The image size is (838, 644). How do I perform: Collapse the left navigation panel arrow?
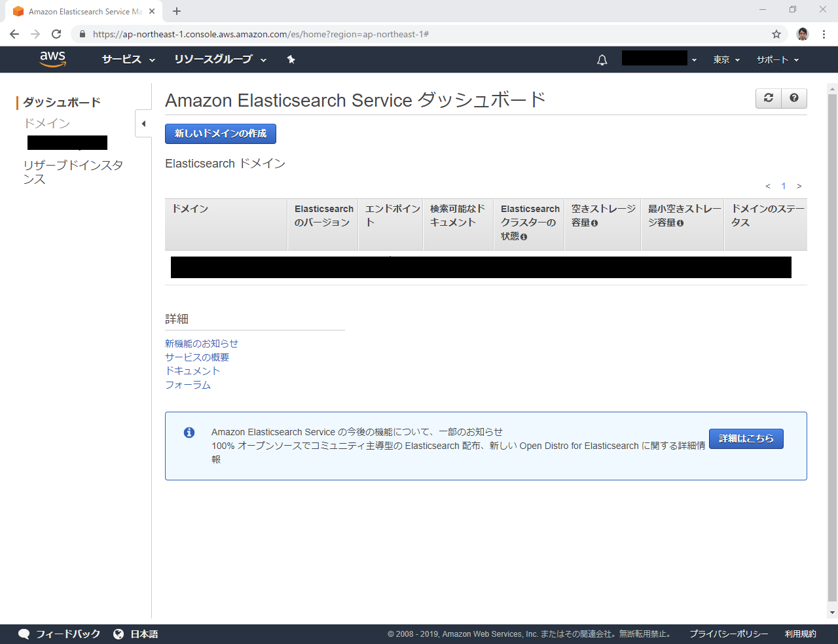[x=143, y=124]
